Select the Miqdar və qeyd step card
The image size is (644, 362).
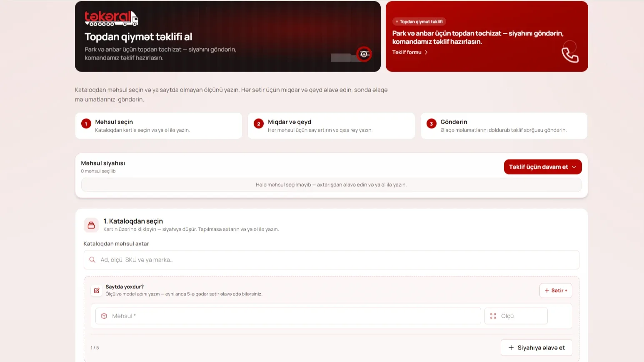331,126
